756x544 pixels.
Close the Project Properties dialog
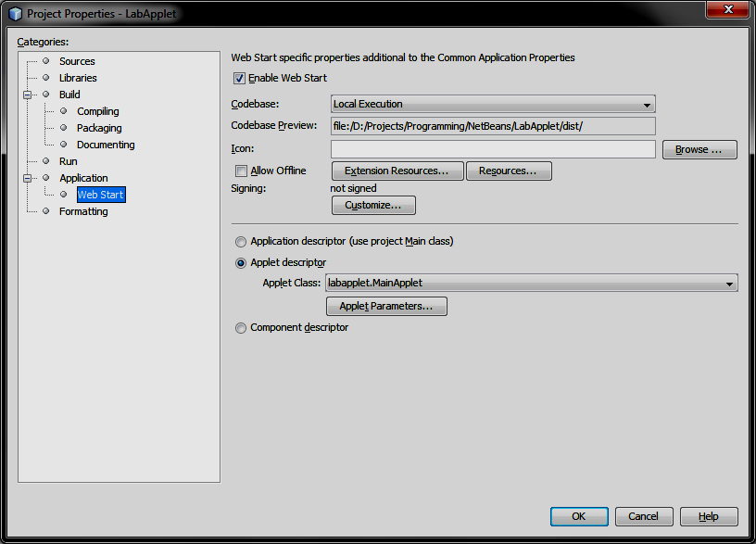728,9
